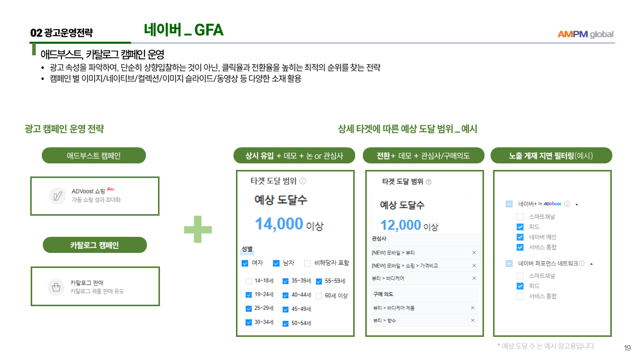Screen dimensions: 644x362
Task: Click the 카탈로그 판매 shopping basket icon
Action: point(56,287)
